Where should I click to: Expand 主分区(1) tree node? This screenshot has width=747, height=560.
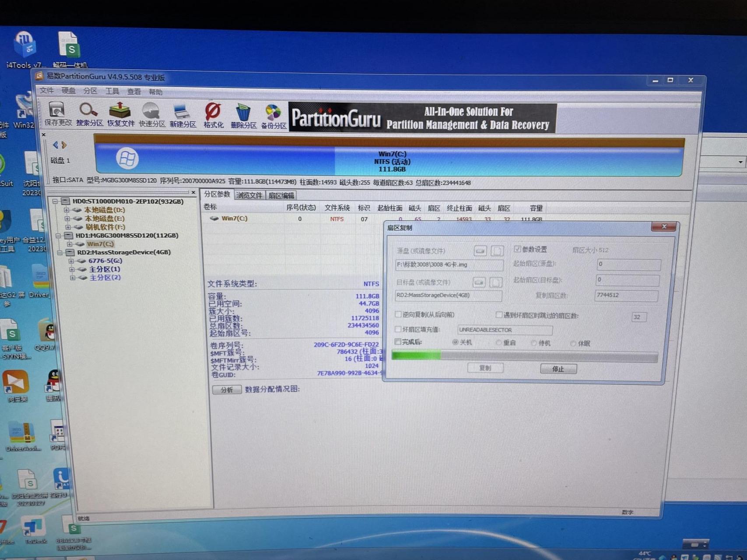[72, 269]
